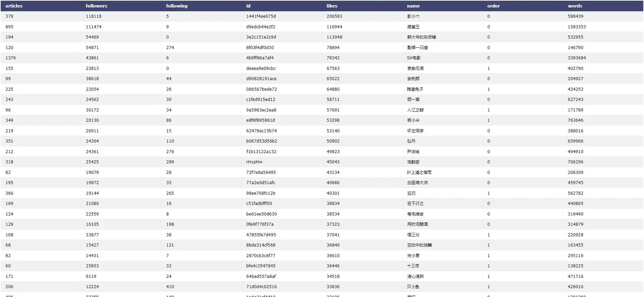This screenshot has height=297, width=644.
Task: Select the words value 138225
Action: [x=575, y=266]
